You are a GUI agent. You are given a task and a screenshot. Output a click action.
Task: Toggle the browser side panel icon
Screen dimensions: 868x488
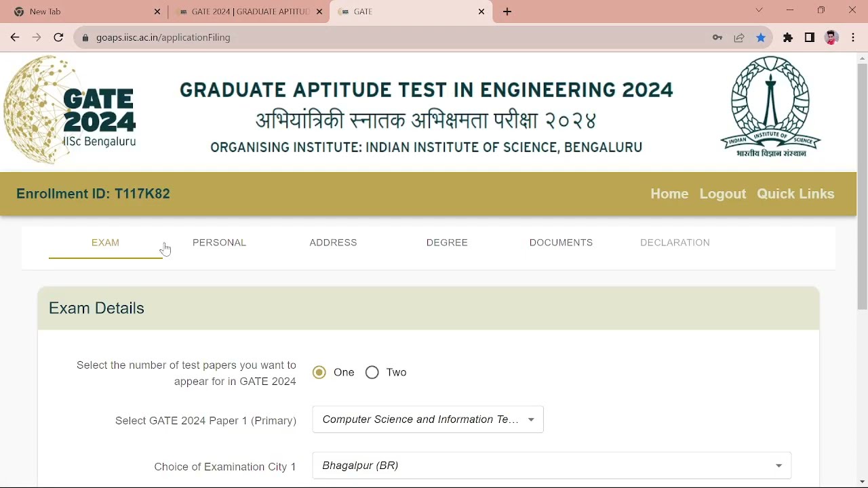(810, 37)
